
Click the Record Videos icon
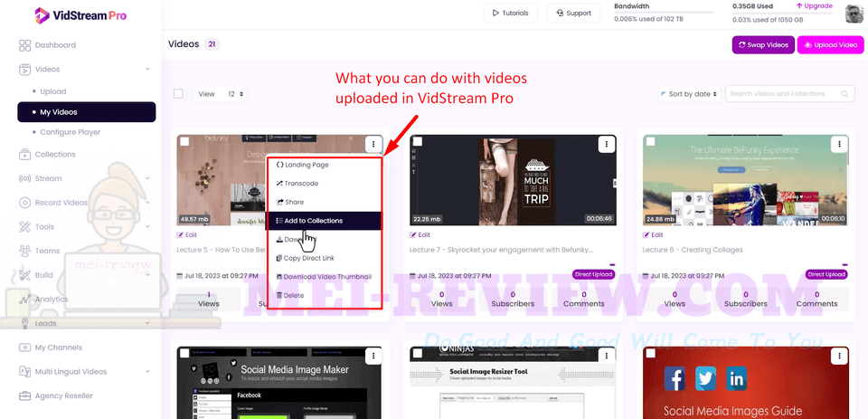[x=25, y=203]
